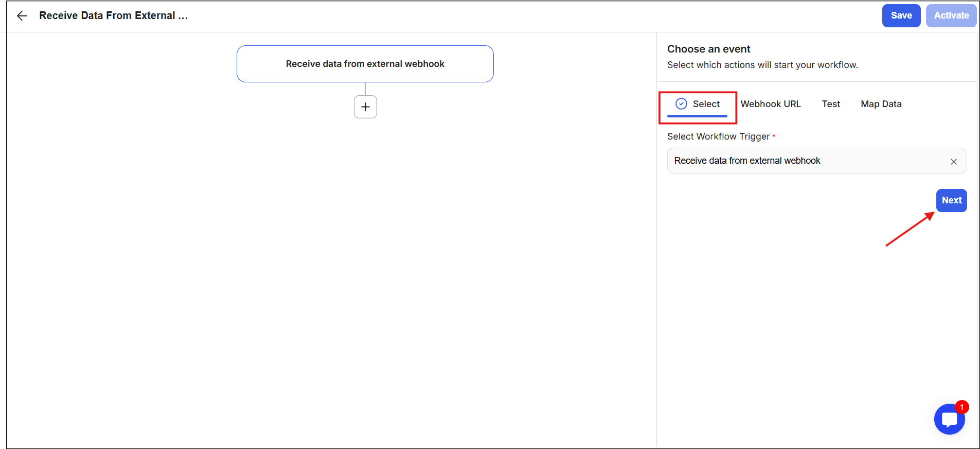The image size is (980, 449).
Task: Click the Next button
Action: (951, 200)
